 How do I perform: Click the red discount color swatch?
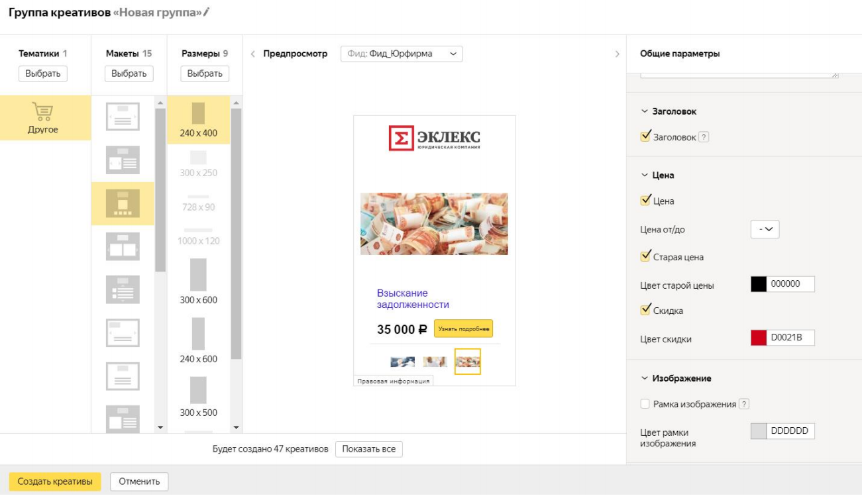(x=758, y=338)
